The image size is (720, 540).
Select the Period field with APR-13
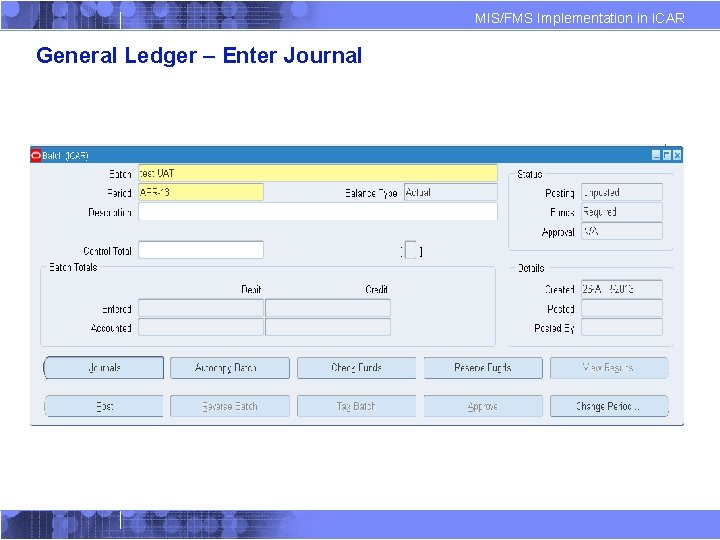(201, 192)
